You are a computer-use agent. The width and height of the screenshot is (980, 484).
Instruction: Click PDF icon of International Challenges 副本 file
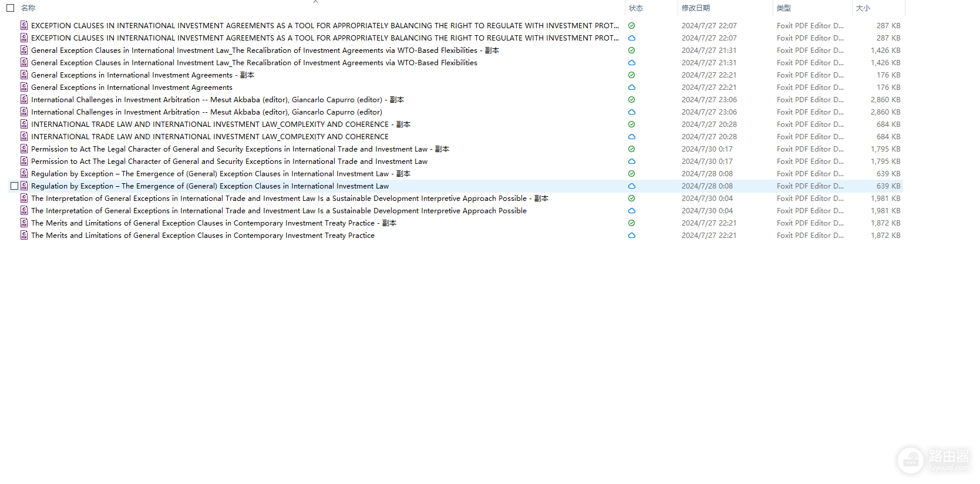coord(24,99)
